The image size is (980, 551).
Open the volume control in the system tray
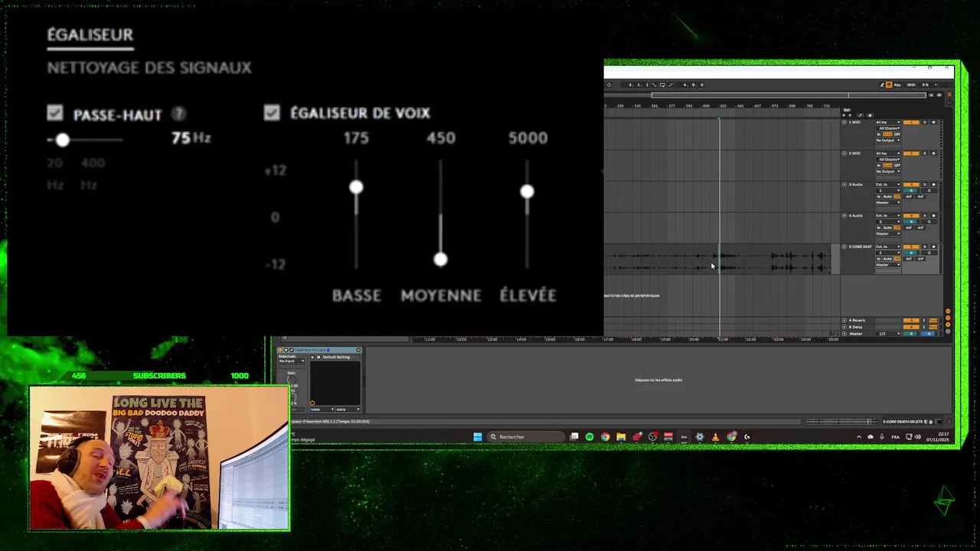pos(918,437)
